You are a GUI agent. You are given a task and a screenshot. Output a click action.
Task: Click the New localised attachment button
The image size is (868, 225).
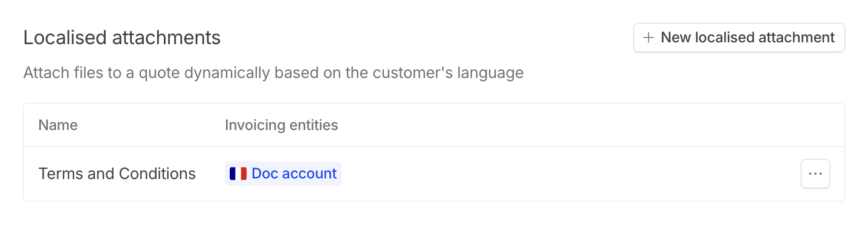tap(739, 37)
